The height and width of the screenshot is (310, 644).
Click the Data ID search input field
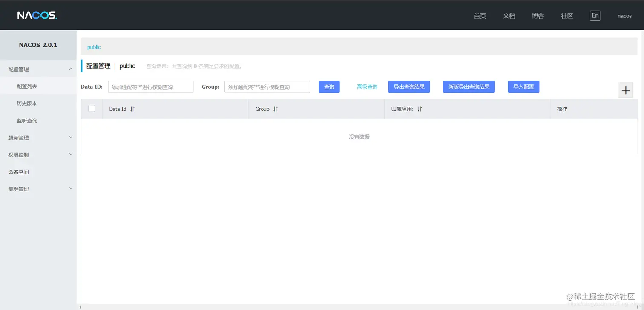150,87
